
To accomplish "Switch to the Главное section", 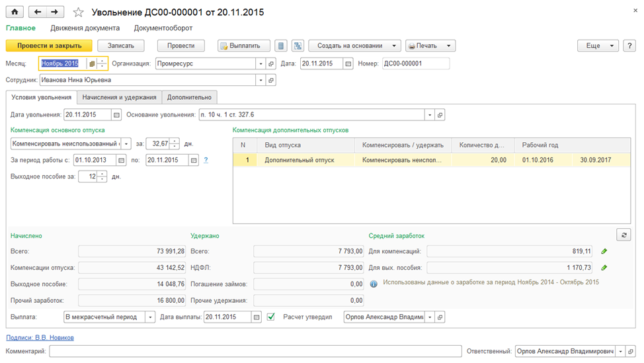I will pyautogui.click(x=20, y=28).
